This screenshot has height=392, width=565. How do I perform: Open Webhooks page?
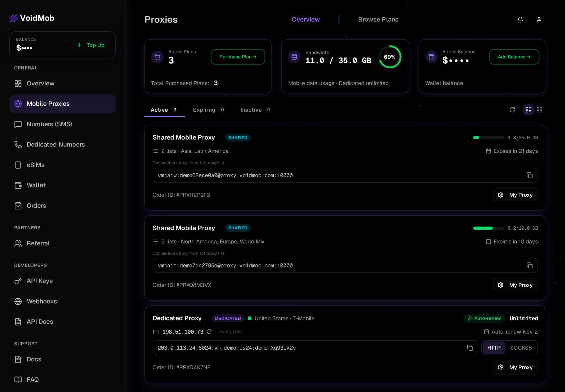tap(62, 301)
